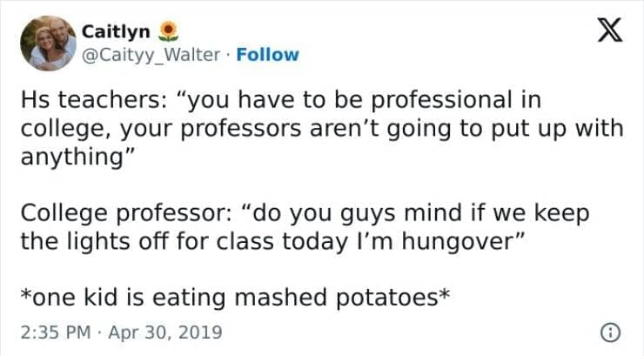The width and height of the screenshot is (644, 356).
Task: Click the sunflower emoji beside Caitlyn
Action: coord(170,31)
